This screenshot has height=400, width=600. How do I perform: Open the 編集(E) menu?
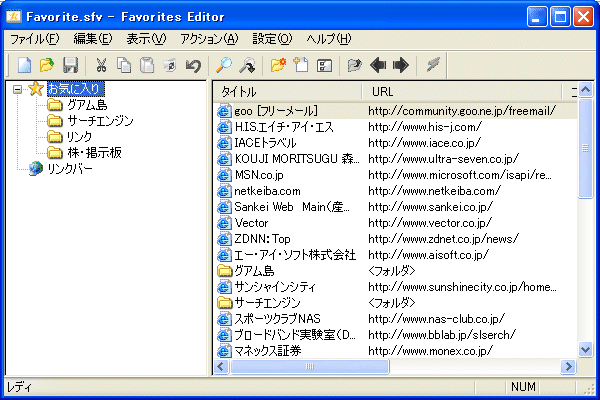click(93, 39)
